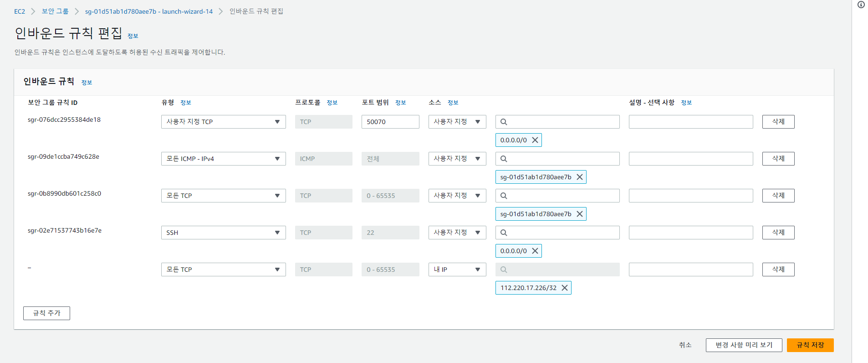The height and width of the screenshot is (363, 868).
Task: Open source dropdown for port 50070 rule
Action: coord(457,122)
